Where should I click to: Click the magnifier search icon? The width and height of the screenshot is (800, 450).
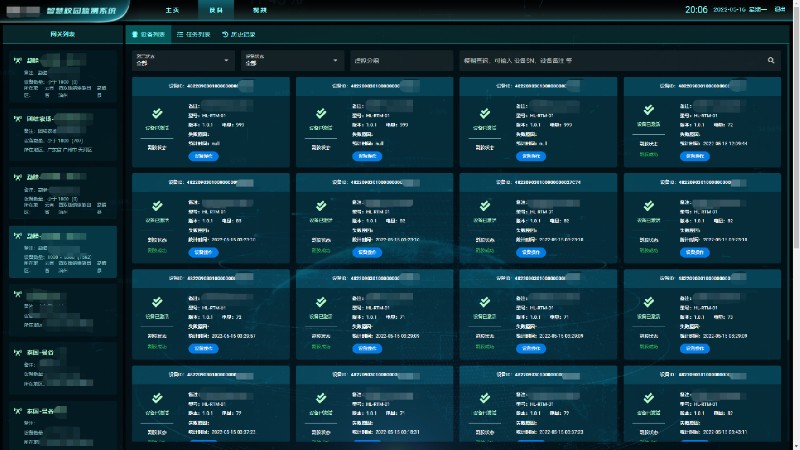coord(771,60)
